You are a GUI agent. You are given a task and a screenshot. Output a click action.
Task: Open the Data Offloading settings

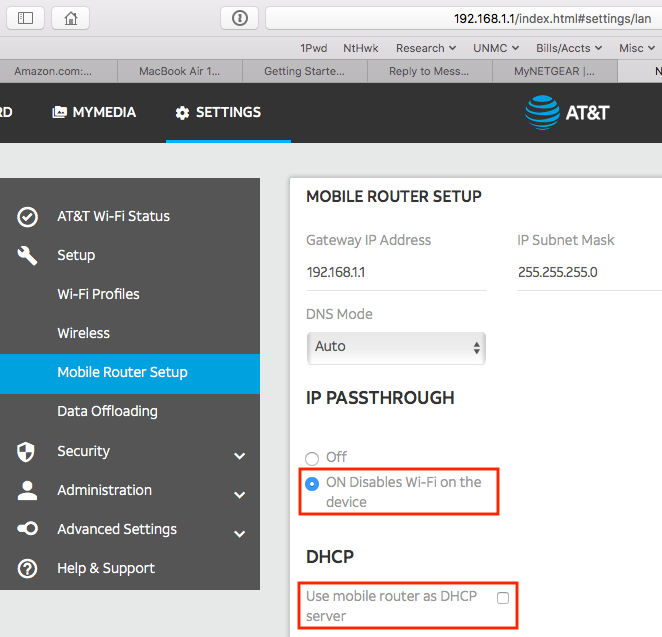[107, 411]
